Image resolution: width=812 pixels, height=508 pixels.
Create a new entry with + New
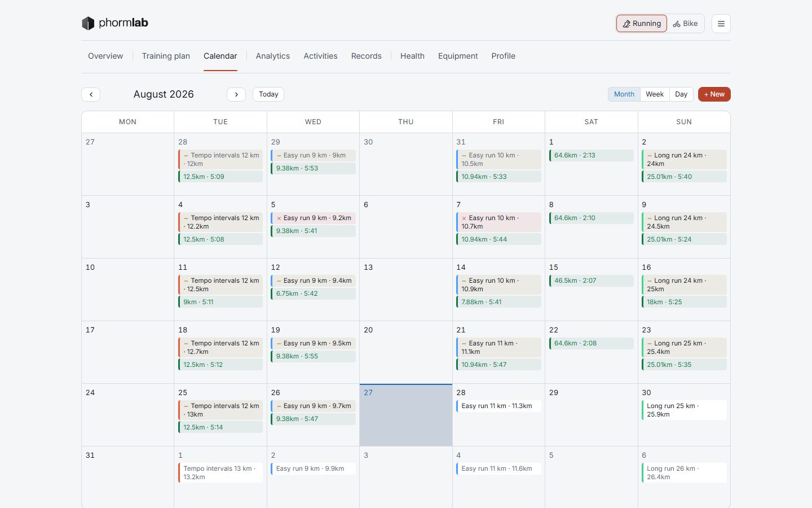click(714, 94)
